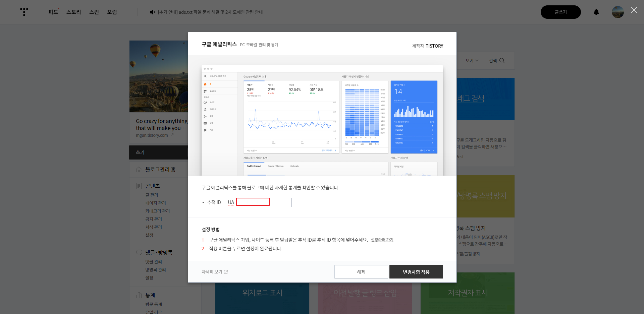The image size is (644, 314).
Task: Click the search magnifier icon
Action: (502, 61)
